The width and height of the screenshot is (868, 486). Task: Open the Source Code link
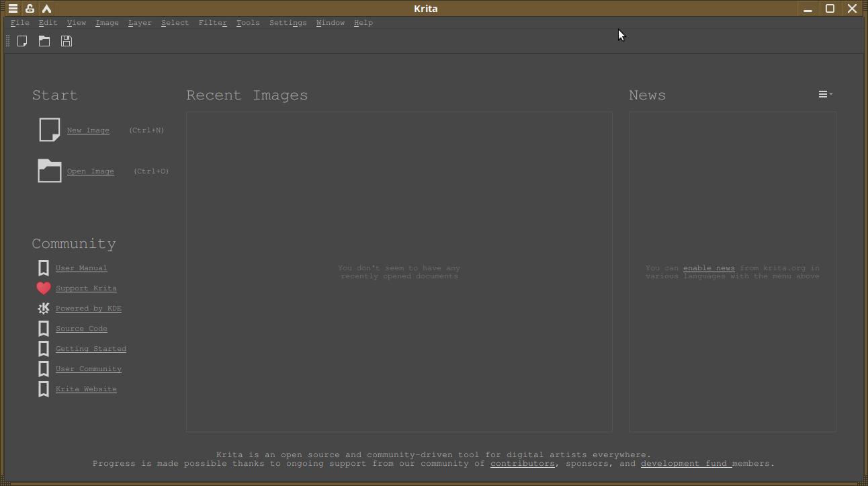tap(81, 329)
